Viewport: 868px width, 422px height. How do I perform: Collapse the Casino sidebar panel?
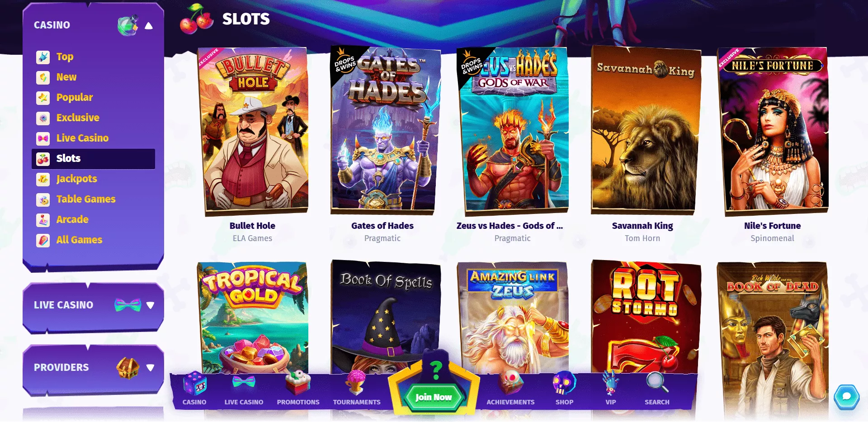(x=149, y=26)
